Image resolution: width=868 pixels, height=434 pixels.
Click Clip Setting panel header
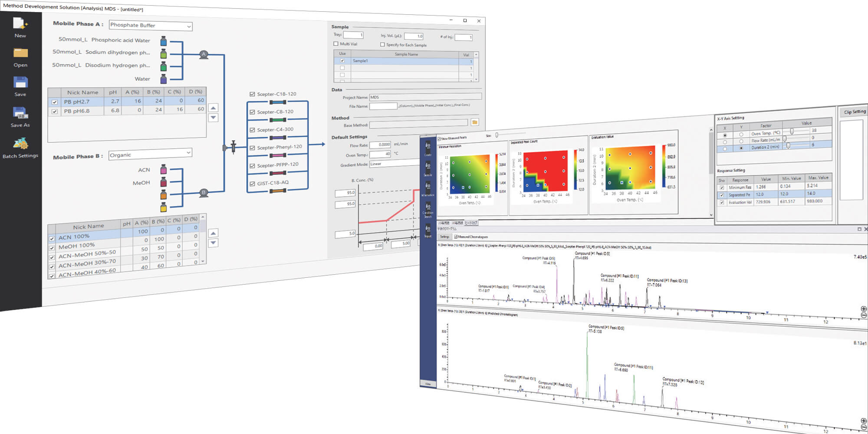pyautogui.click(x=855, y=112)
